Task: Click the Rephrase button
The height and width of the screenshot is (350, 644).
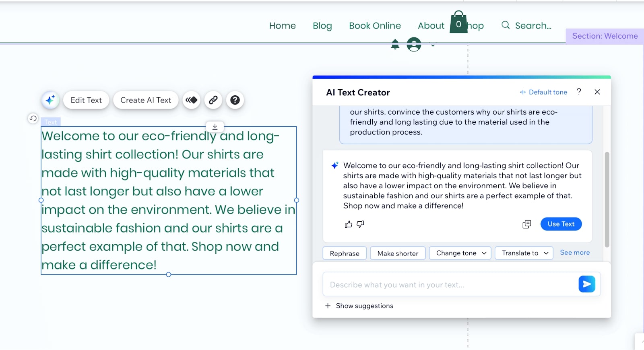Action: point(345,253)
